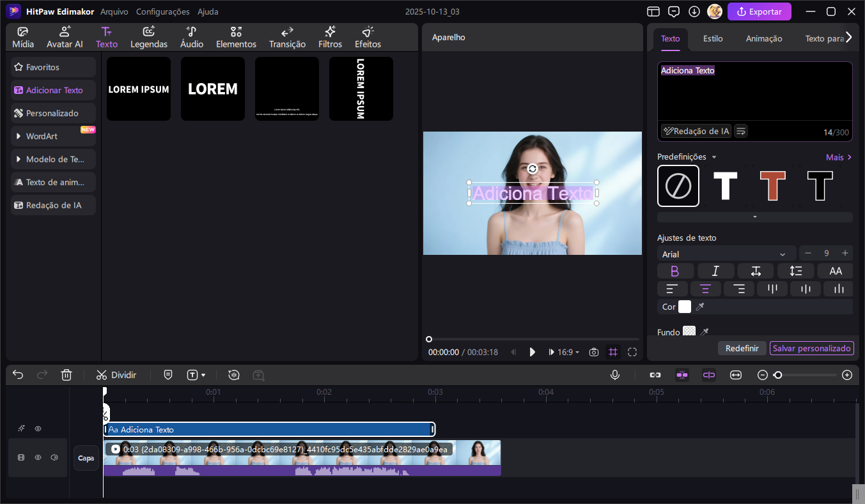Pick text color with the eyedropper
The image size is (865, 504).
pos(700,307)
